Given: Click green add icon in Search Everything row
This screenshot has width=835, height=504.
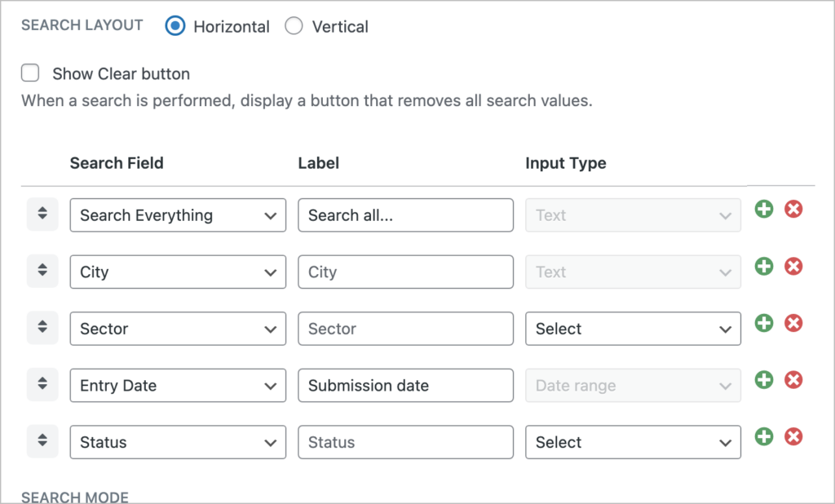Looking at the screenshot, I should pyautogui.click(x=763, y=210).
